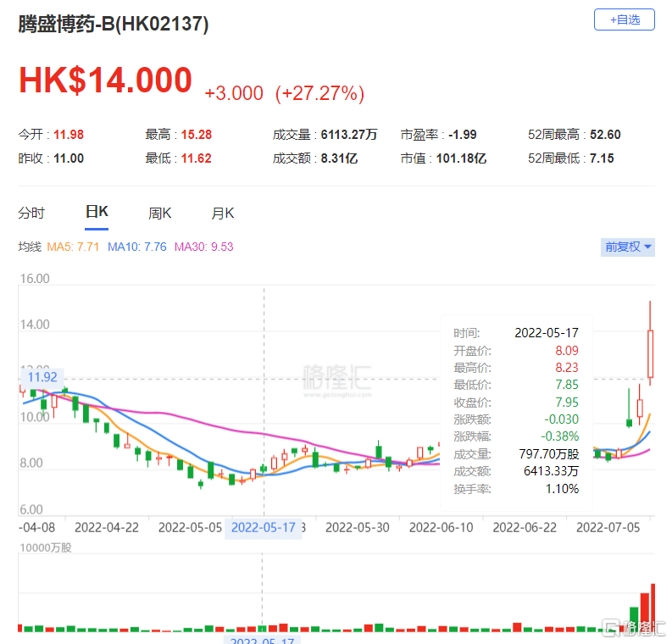Click the highlighted 2022-05-17 date label on axis
The width and height of the screenshot is (672, 644).
coord(264,527)
